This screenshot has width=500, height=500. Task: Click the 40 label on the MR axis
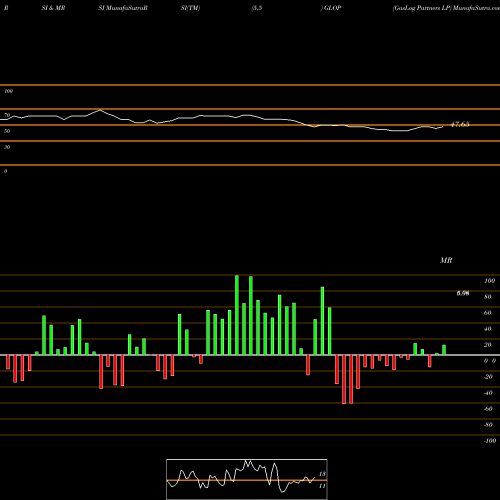488,329
